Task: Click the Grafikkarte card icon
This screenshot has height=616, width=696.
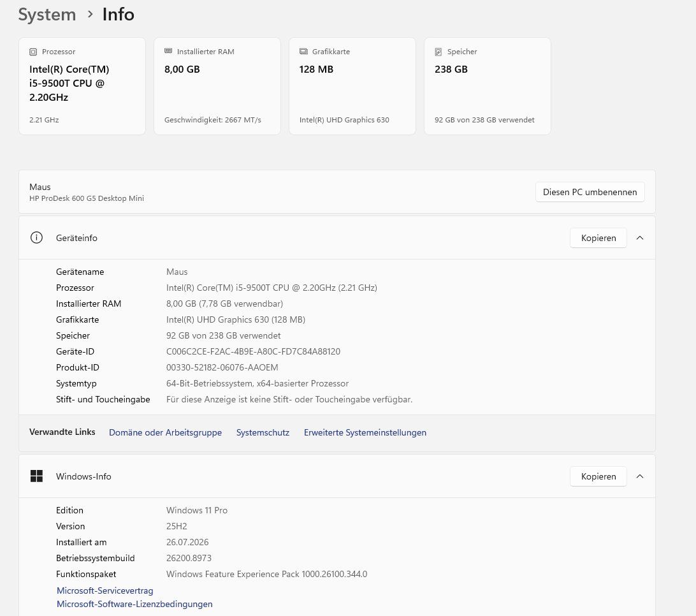Action: (303, 52)
